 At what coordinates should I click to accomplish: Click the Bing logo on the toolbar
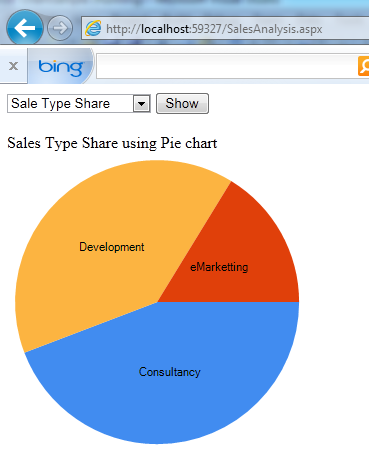(61, 67)
